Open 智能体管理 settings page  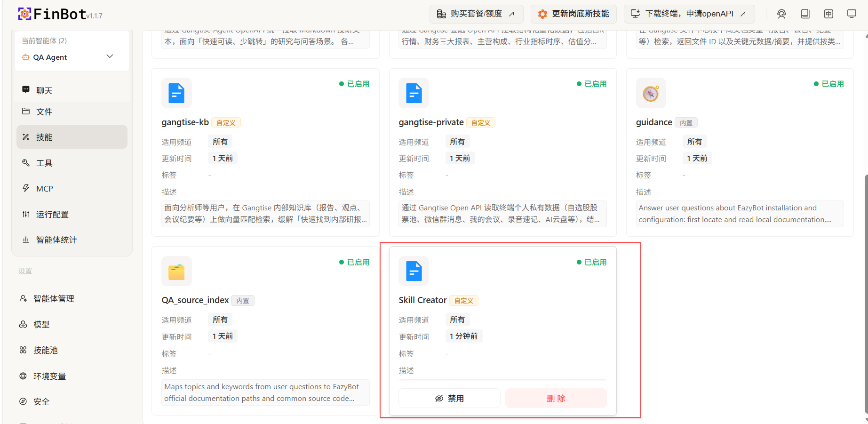pyautogui.click(x=72, y=299)
